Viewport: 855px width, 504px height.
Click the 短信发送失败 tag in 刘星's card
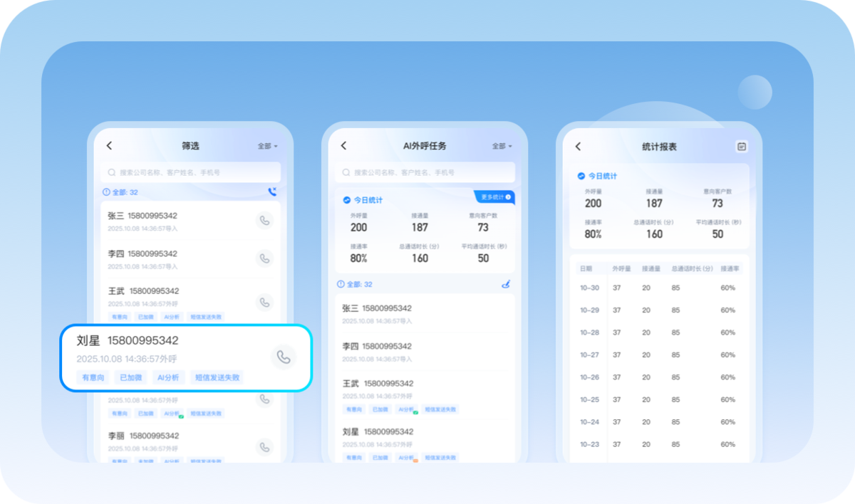[x=217, y=377]
